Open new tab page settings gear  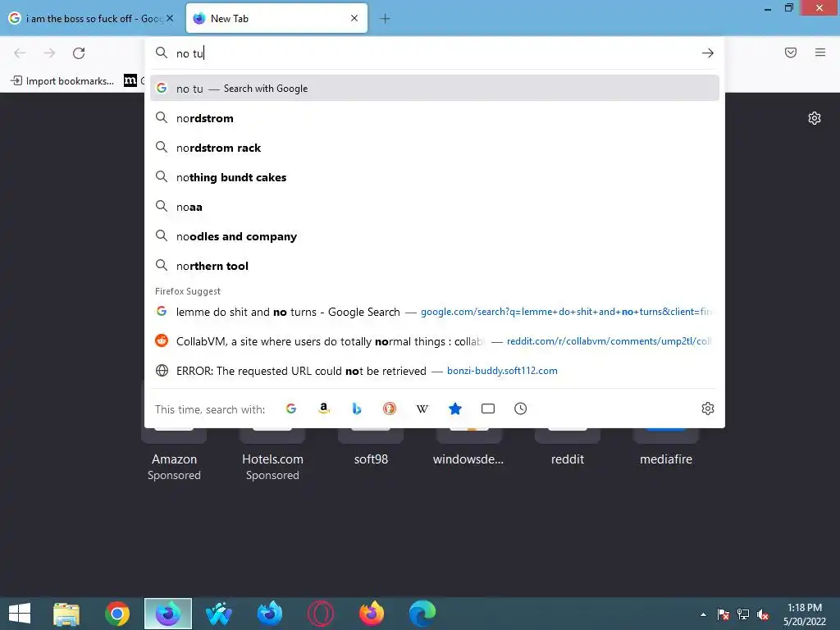point(815,118)
